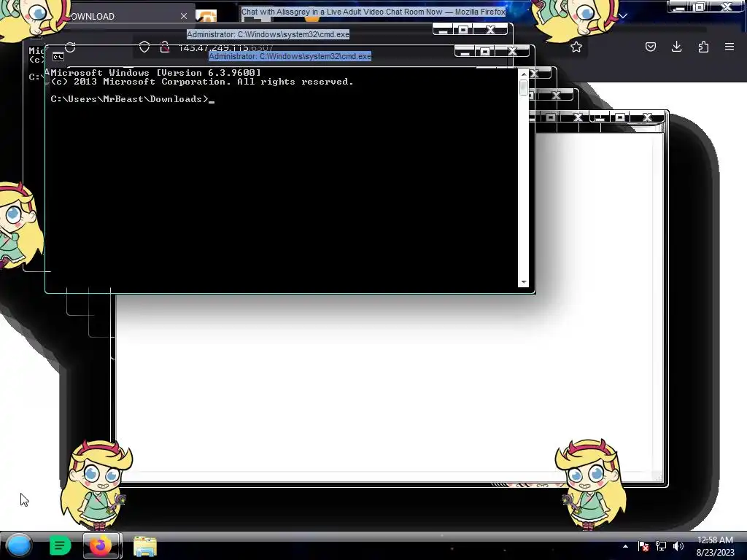Viewport: 747px width, 560px height.
Task: Maximize the front cmd.exe window
Action: point(485,52)
